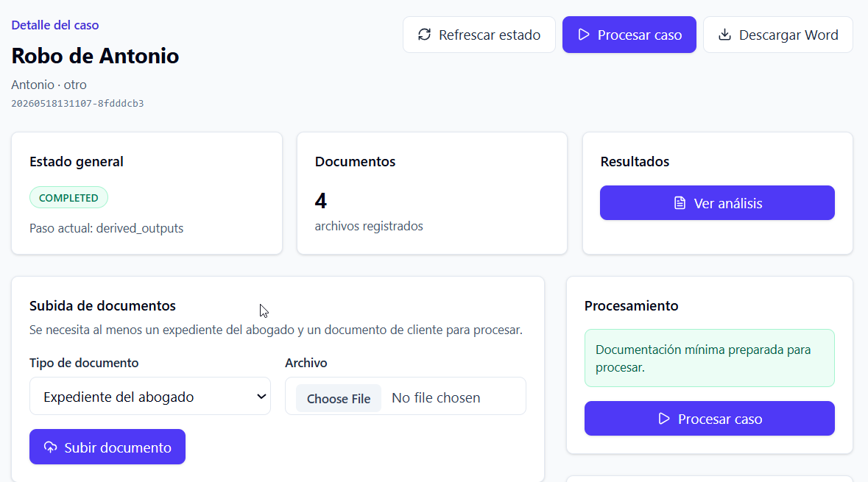Select the case ID 20260518131107-8fdddcb3

coord(77,104)
